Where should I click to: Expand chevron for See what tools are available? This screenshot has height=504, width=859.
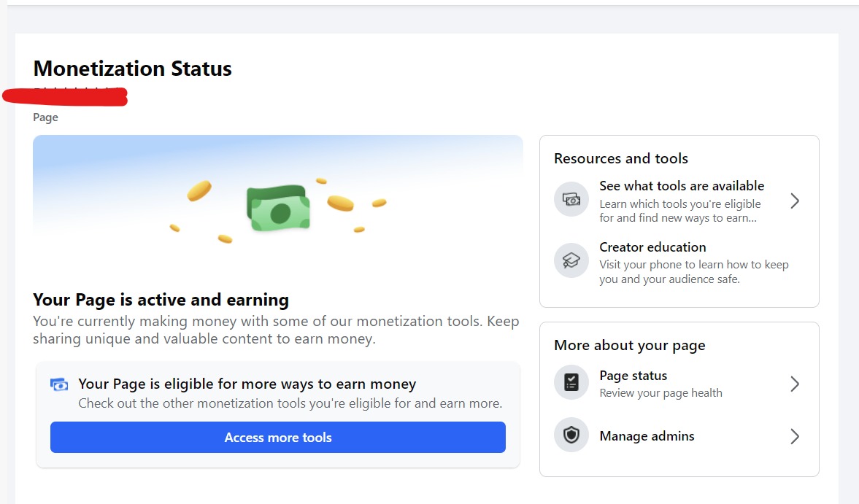click(795, 201)
